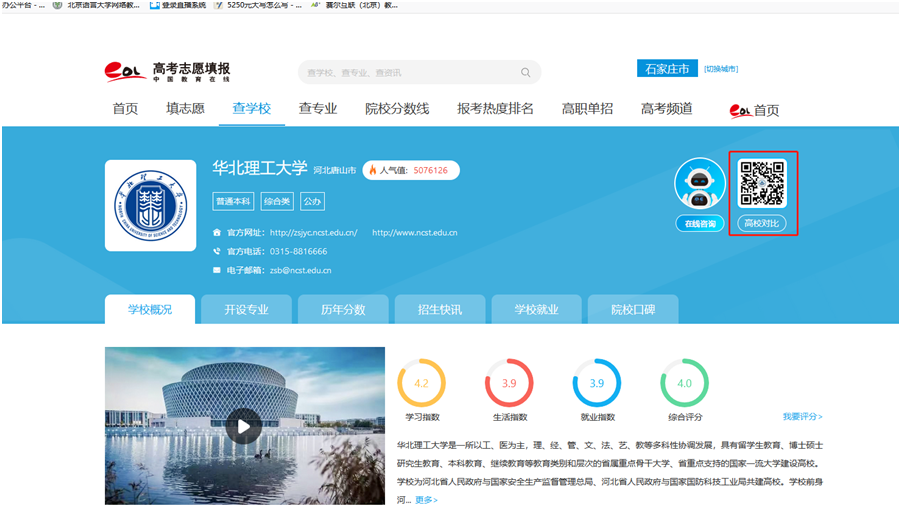Switch to the 历年分数 tab
902x512 pixels.
point(343,310)
